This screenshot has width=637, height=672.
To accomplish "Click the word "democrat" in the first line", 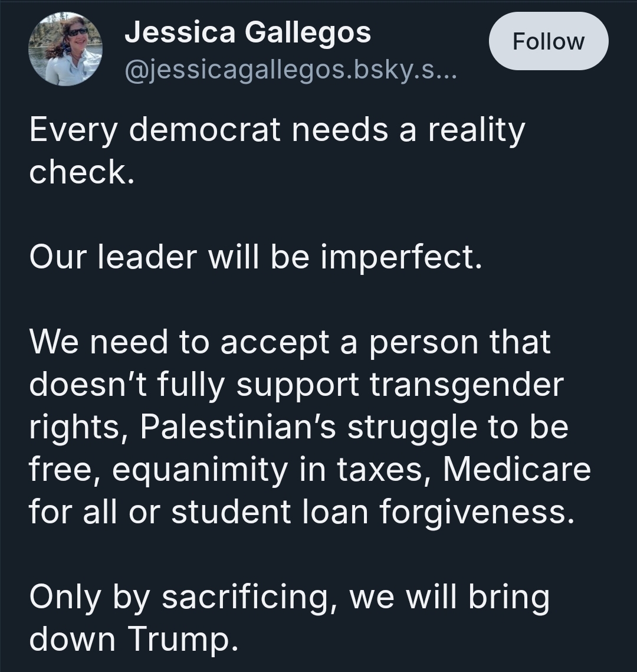I will 203,130.
